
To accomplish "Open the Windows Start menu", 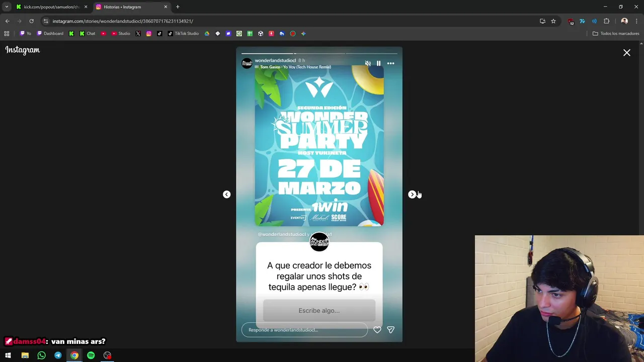I will tap(8, 355).
